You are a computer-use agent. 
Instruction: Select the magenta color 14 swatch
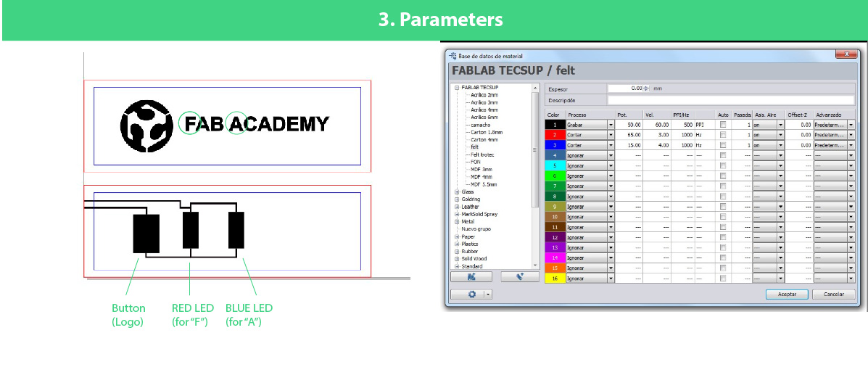pyautogui.click(x=555, y=258)
